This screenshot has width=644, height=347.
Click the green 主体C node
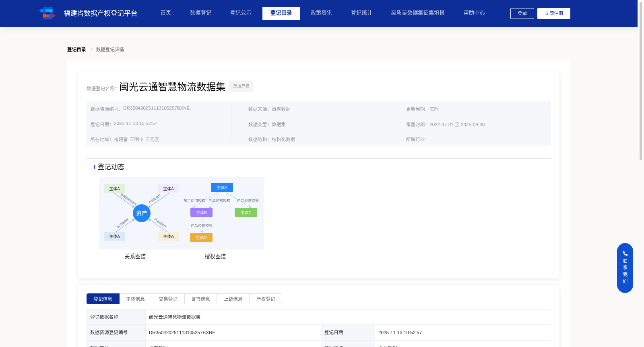(x=246, y=212)
